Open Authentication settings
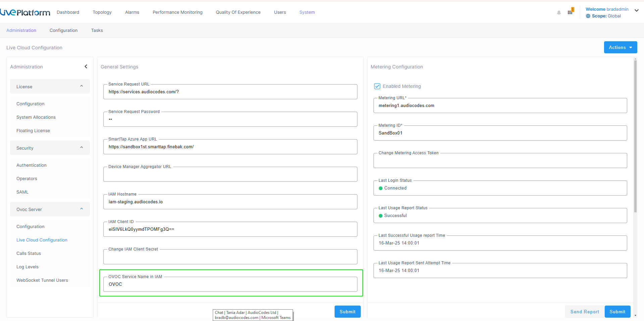This screenshot has height=321, width=644. 32,165
